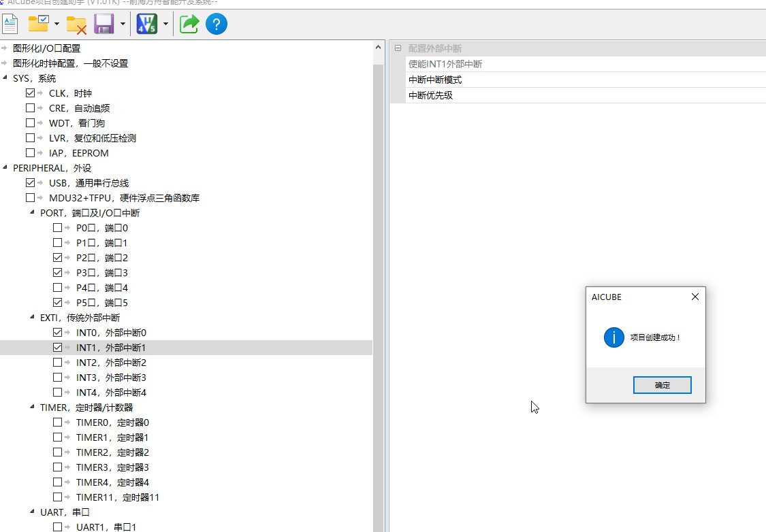This screenshot has width=766, height=532.
Task: Open help via the blue question mark icon
Action: tap(217, 23)
